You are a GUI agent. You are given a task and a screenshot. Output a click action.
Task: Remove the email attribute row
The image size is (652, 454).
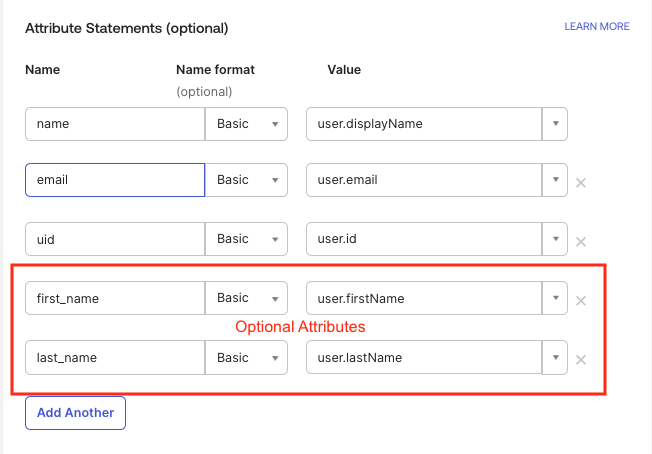coord(580,182)
